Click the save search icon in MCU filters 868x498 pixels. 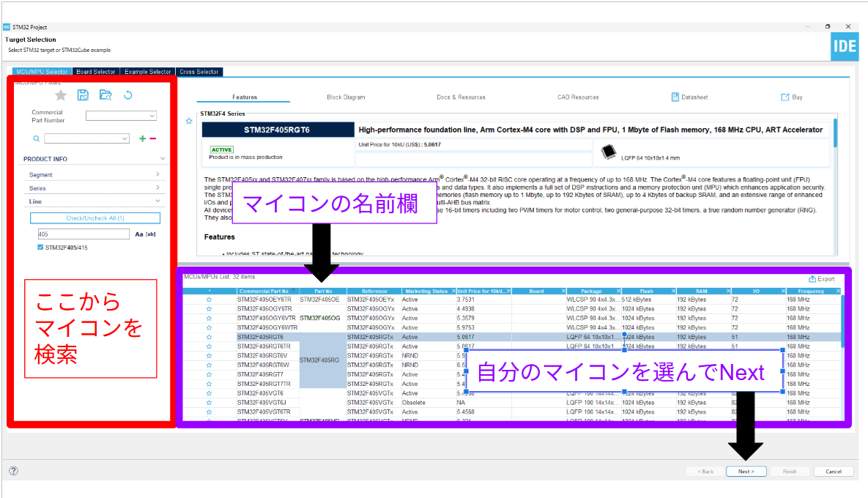pyautogui.click(x=83, y=95)
